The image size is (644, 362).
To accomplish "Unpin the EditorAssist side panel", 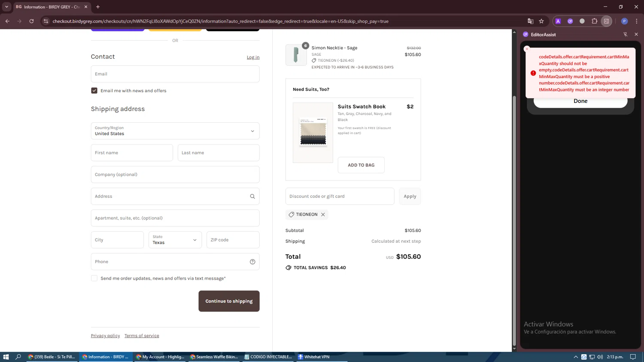I will point(626,34).
